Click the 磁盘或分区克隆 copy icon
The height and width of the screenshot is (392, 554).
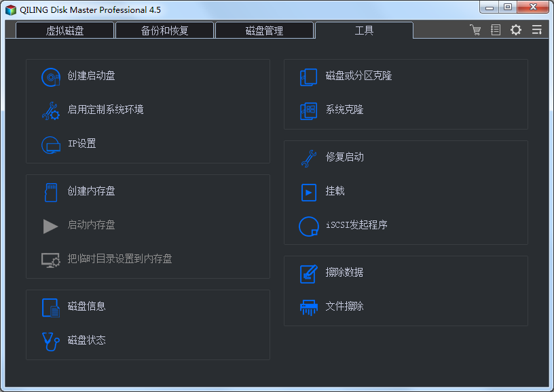tap(308, 77)
